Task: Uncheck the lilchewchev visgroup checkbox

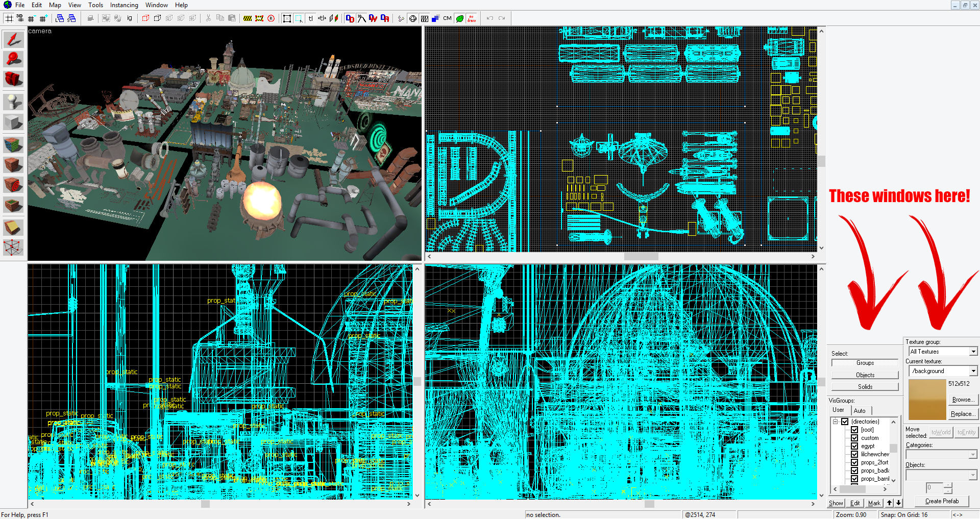Action: point(854,454)
